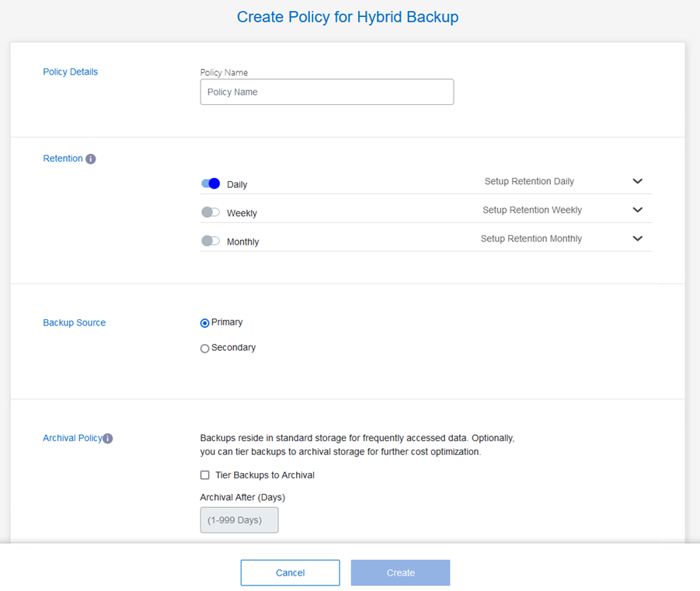Viewport: 700px width, 591px height.
Task: Click the Policy Details section label
Action: (x=70, y=72)
